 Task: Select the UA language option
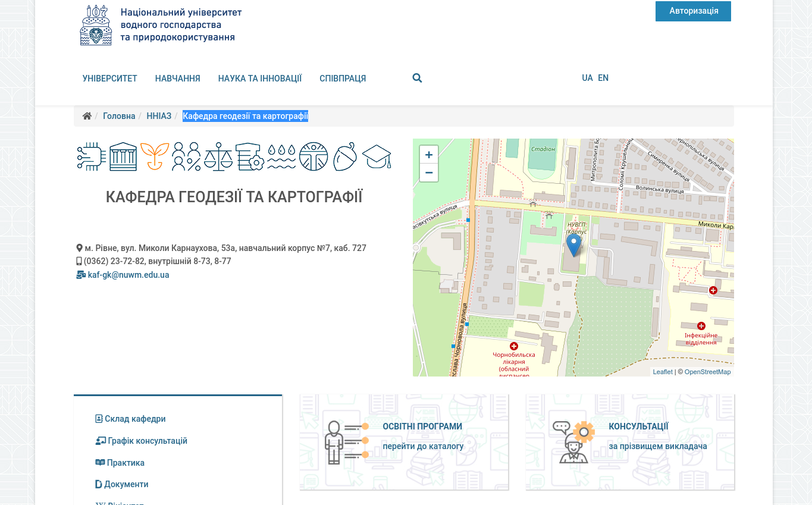coord(587,78)
